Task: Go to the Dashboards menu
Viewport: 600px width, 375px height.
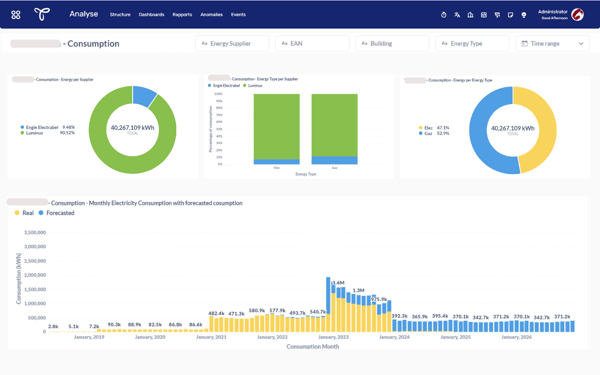Action: (x=152, y=15)
